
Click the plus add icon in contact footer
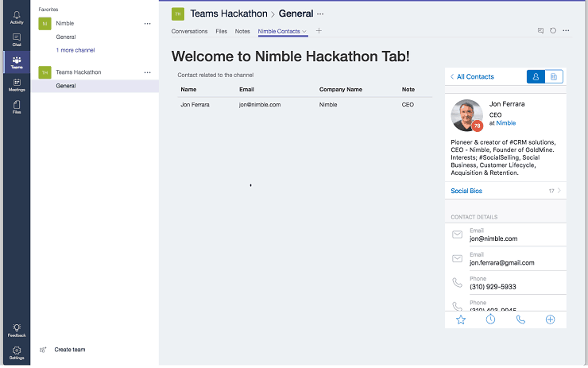[x=550, y=320]
